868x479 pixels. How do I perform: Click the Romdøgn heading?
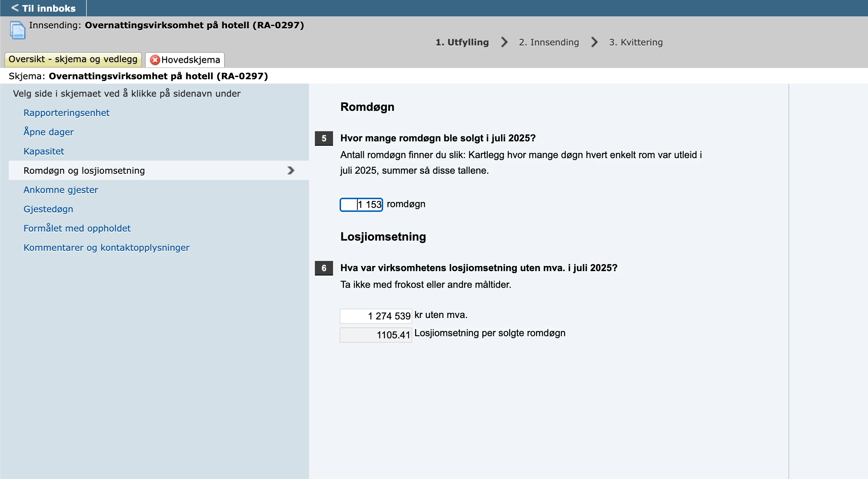pyautogui.click(x=367, y=107)
